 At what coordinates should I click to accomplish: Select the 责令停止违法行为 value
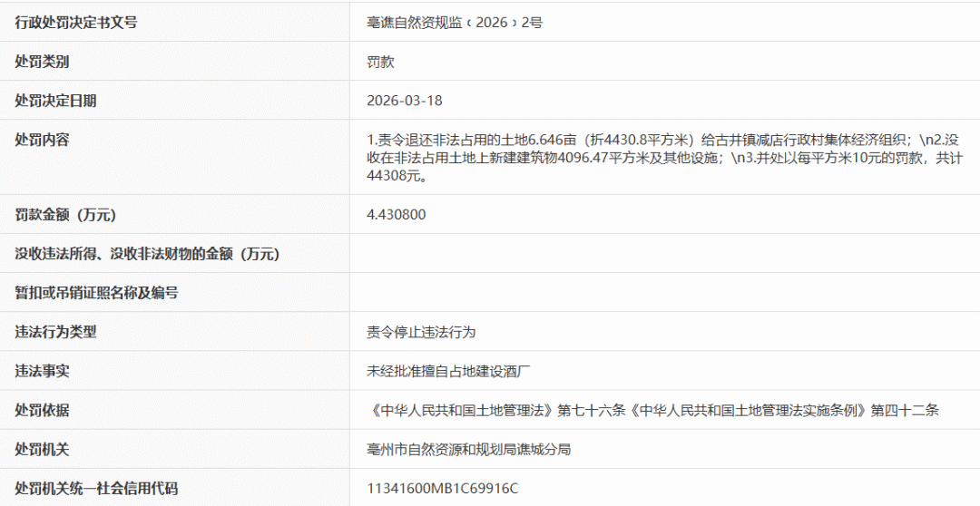(x=421, y=332)
